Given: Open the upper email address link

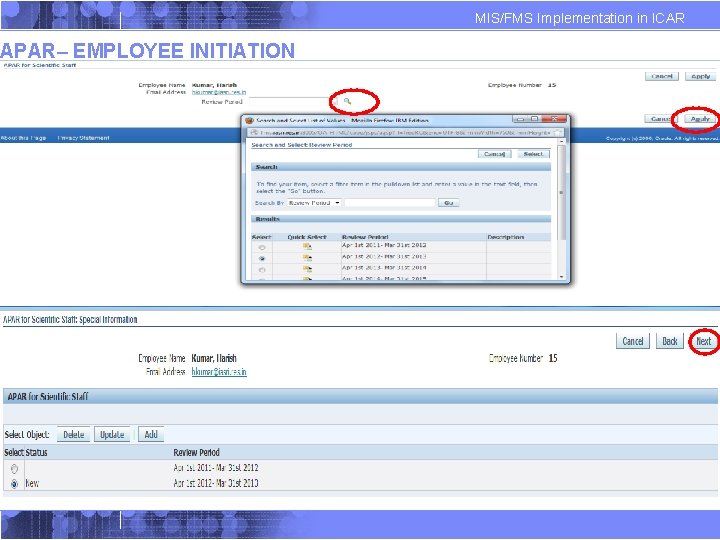Looking at the screenshot, I should (219, 92).
